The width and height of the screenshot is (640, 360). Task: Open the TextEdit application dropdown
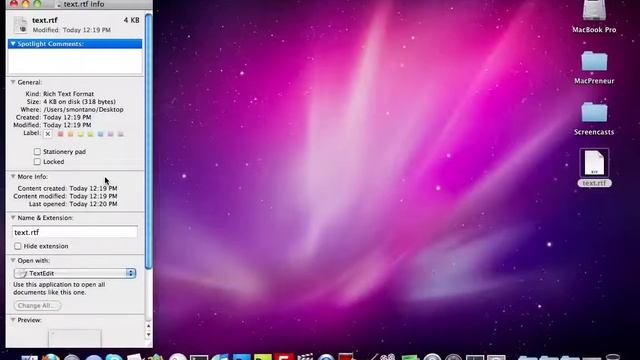pyautogui.click(x=75, y=273)
